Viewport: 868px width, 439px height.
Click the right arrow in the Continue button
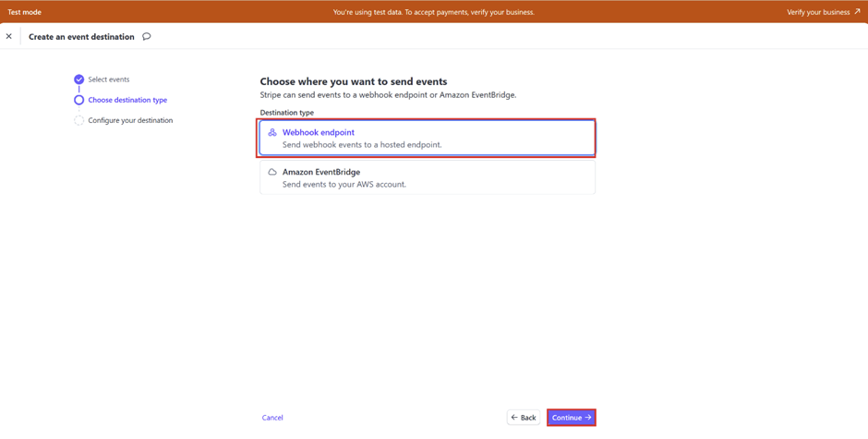click(588, 418)
